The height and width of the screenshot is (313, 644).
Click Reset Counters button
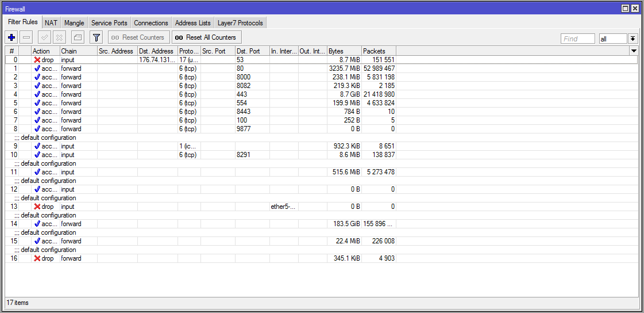coord(139,37)
